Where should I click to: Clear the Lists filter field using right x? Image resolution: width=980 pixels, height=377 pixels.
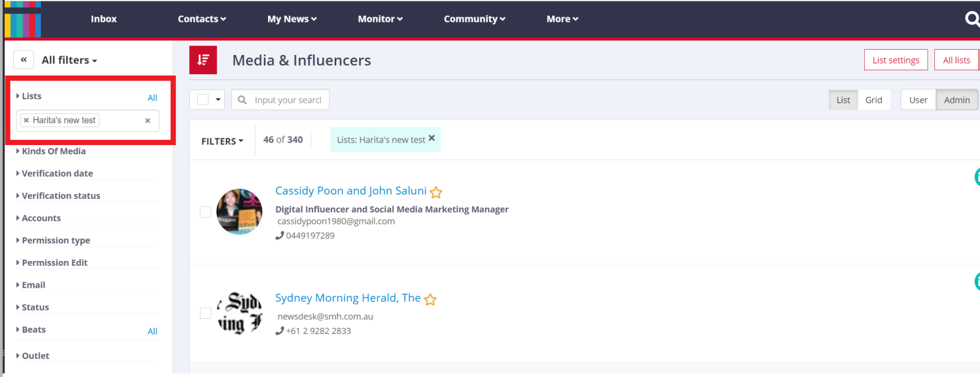coord(148,121)
